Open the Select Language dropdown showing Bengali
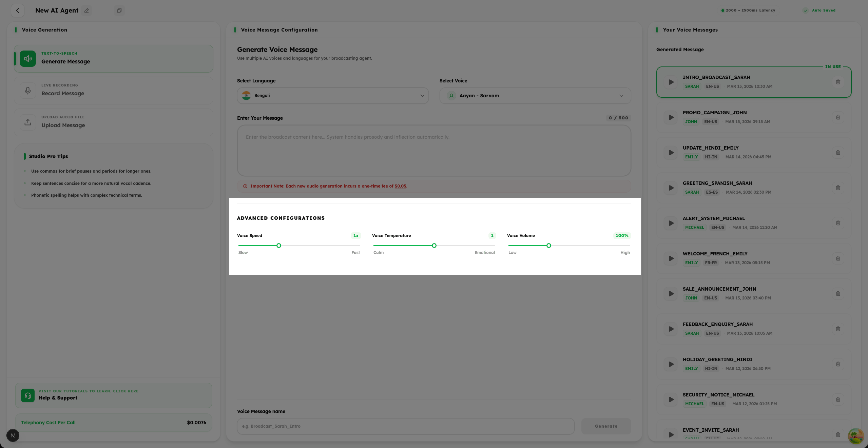 coord(332,95)
